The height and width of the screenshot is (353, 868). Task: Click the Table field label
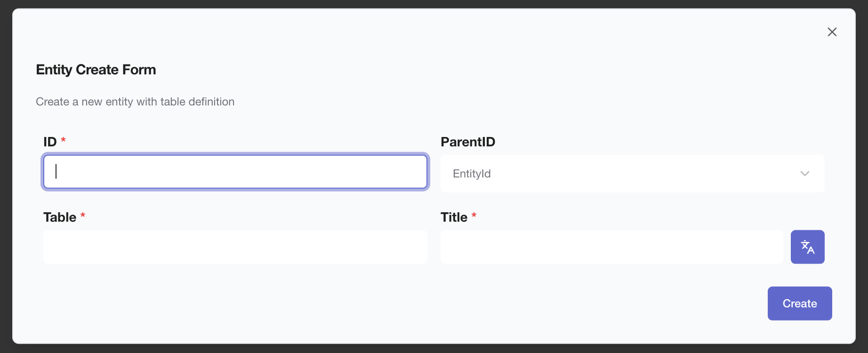[60, 217]
